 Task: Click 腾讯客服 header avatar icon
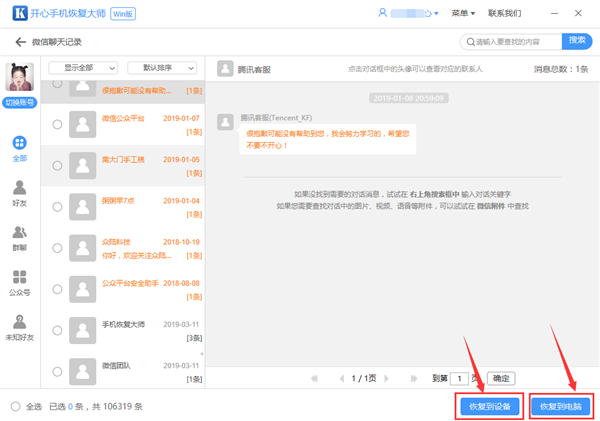coord(225,69)
